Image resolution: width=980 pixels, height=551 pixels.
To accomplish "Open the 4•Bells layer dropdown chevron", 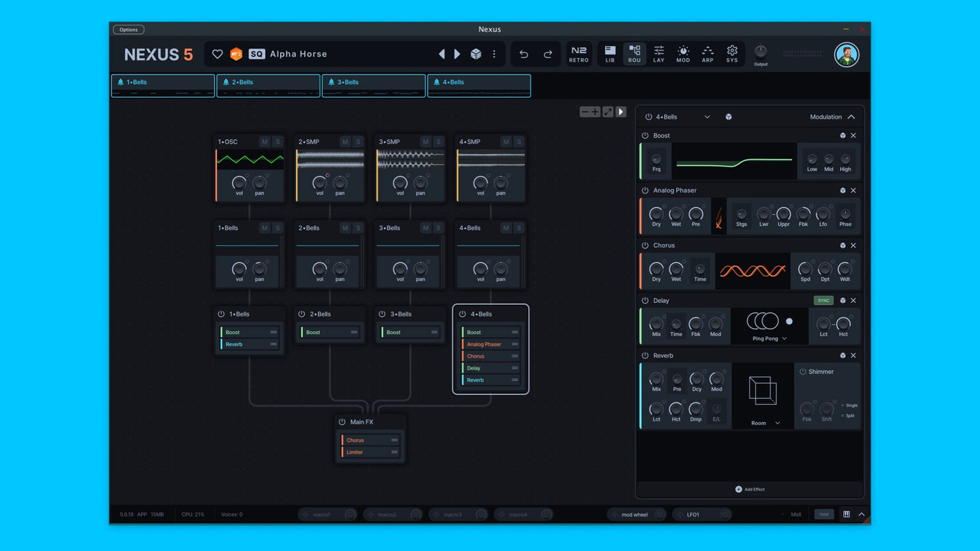I will point(707,117).
